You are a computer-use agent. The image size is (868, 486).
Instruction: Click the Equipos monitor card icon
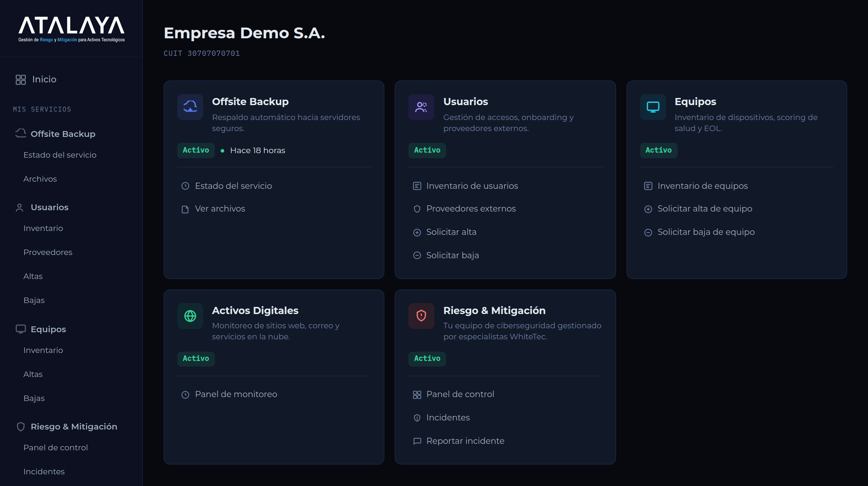point(653,107)
